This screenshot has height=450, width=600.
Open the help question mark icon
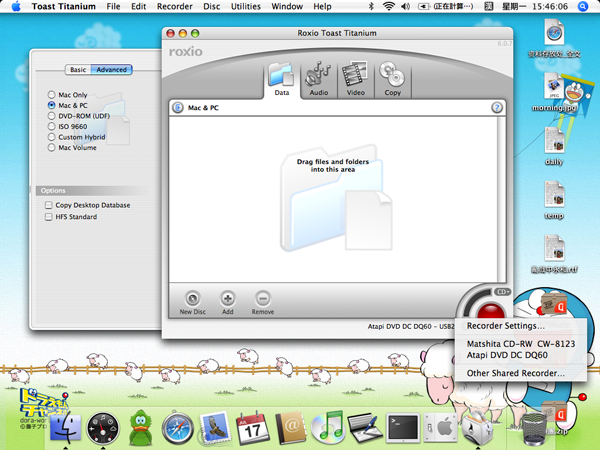[x=497, y=108]
